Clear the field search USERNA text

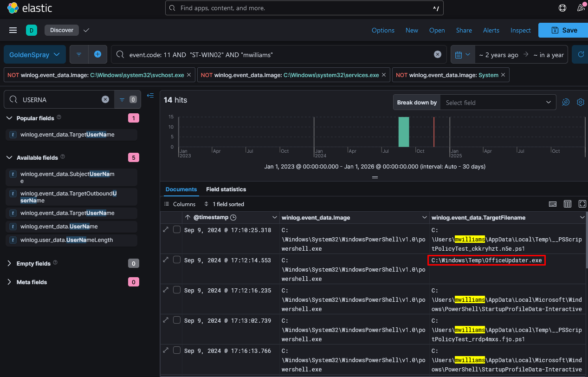105,99
